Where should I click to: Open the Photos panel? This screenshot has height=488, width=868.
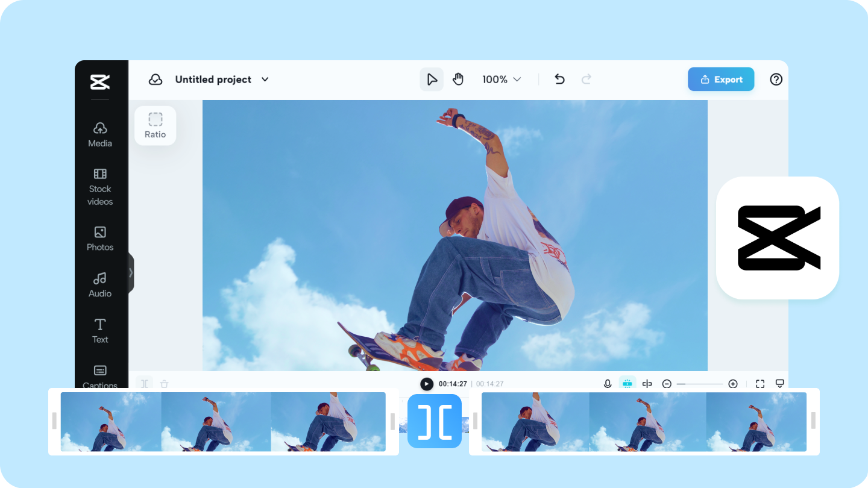click(x=100, y=239)
